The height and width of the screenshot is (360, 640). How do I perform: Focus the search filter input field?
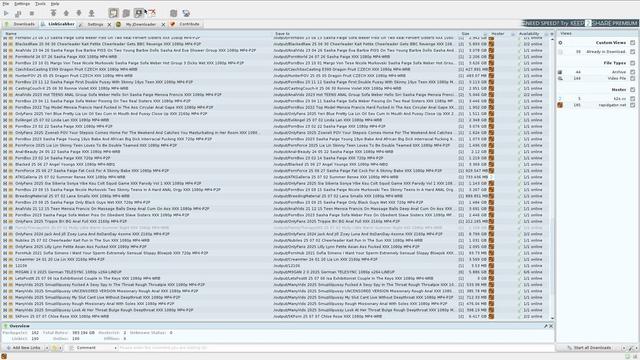[x=336, y=348]
